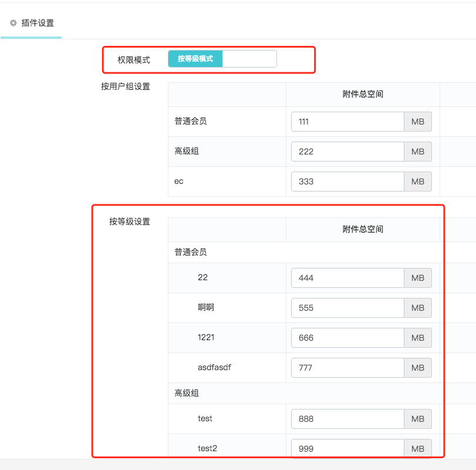
Task: Select 高级组 group heading in level table
Action: [187, 393]
